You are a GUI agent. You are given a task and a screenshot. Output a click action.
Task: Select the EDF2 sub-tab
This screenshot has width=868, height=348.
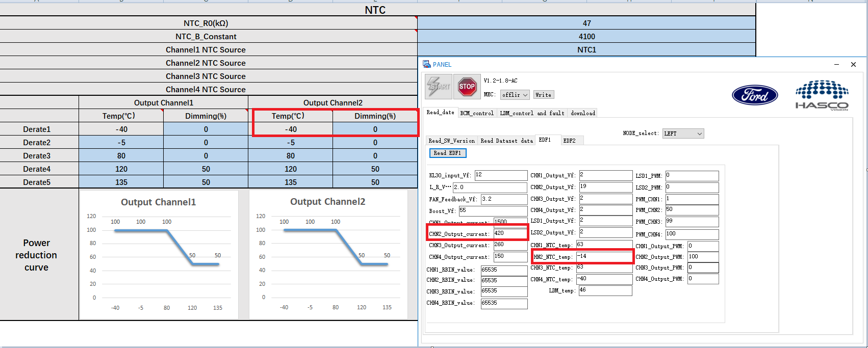(x=569, y=141)
